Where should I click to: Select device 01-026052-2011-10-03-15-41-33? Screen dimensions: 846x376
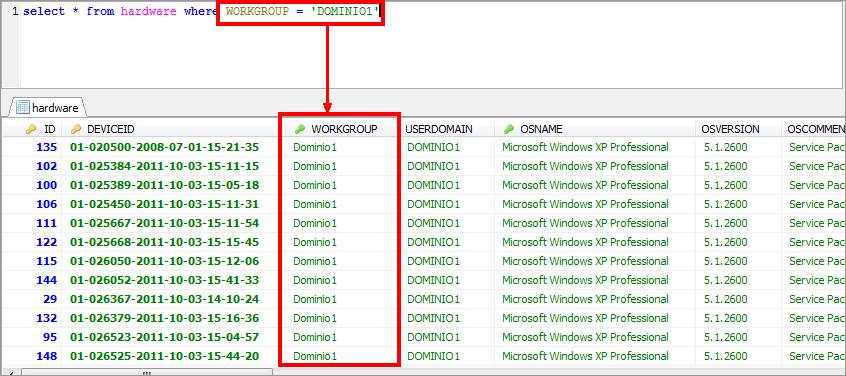165,280
